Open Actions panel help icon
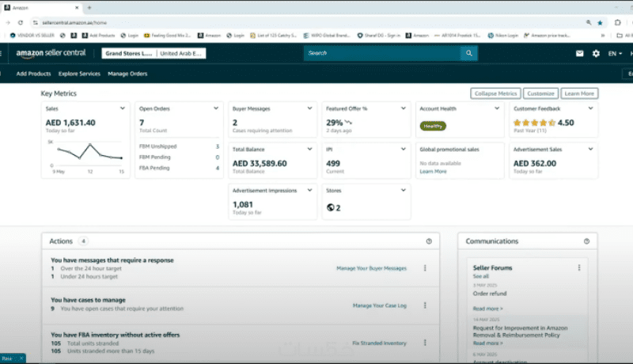633x364 pixels. click(429, 241)
